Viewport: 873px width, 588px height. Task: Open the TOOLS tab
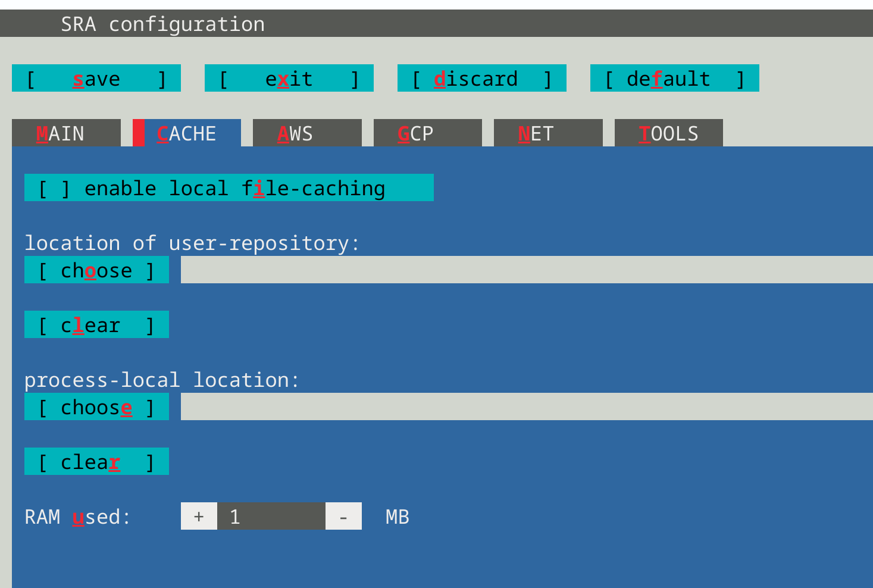tap(668, 133)
